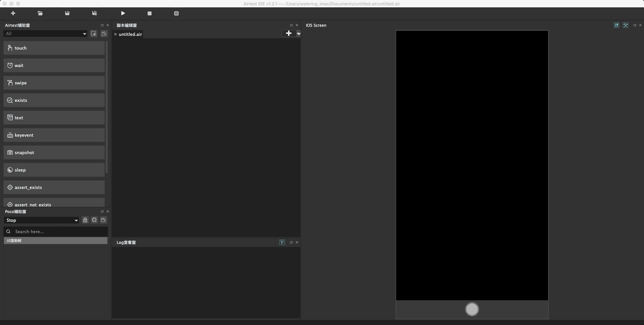The image size is (644, 325).
Task: Toggle the Log filter icon
Action: click(282, 242)
